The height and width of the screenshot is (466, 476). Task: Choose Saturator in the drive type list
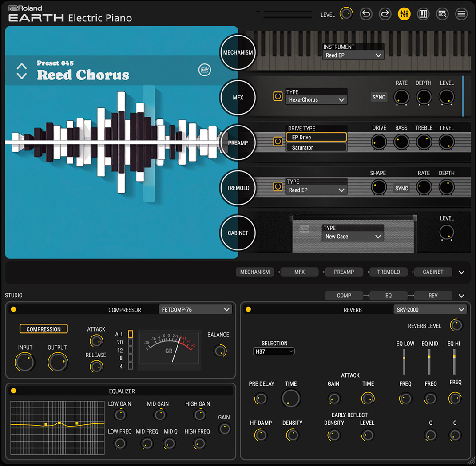click(x=316, y=147)
